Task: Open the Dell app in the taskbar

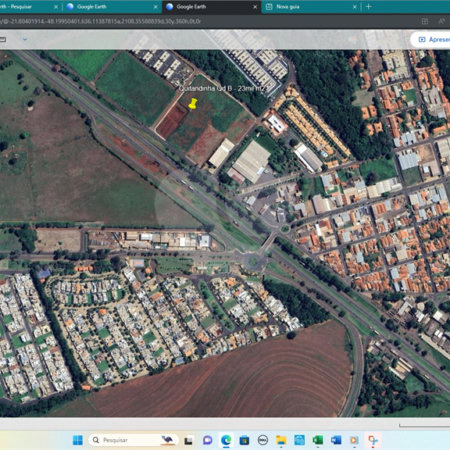Action: point(263,440)
